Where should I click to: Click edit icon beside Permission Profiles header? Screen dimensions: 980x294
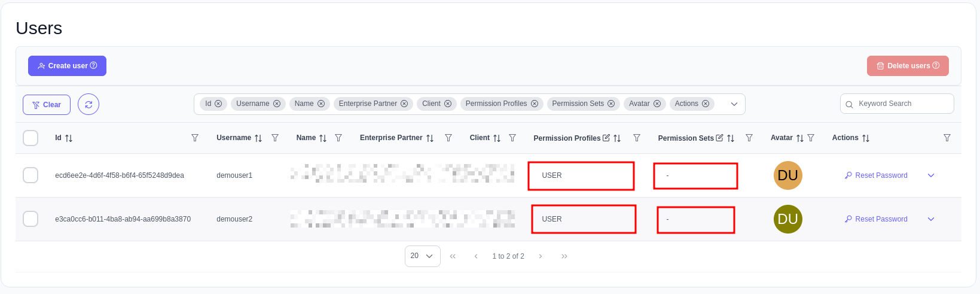(x=606, y=138)
